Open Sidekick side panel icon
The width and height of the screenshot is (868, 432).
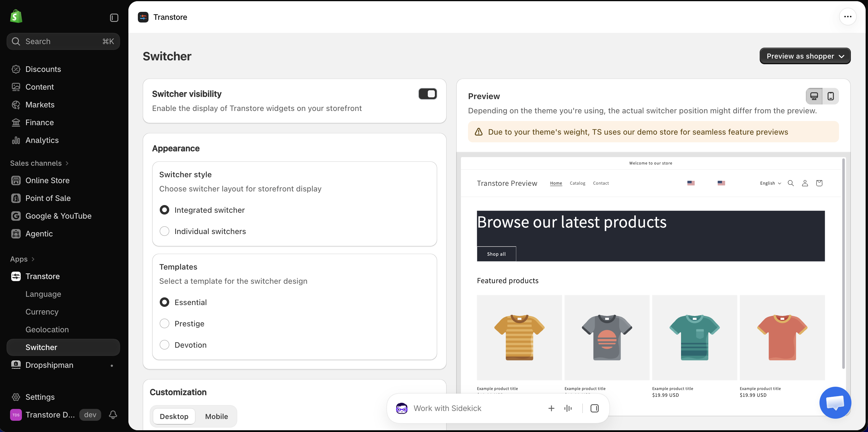594,408
